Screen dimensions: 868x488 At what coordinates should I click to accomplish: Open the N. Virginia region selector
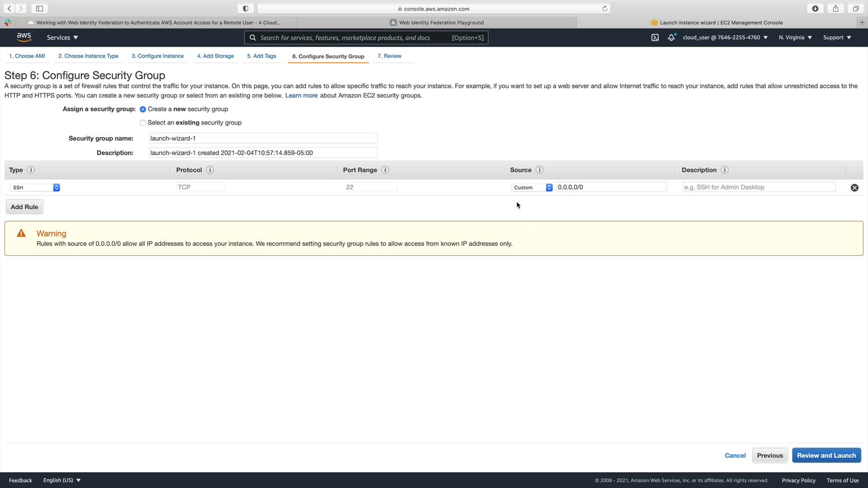tap(795, 38)
